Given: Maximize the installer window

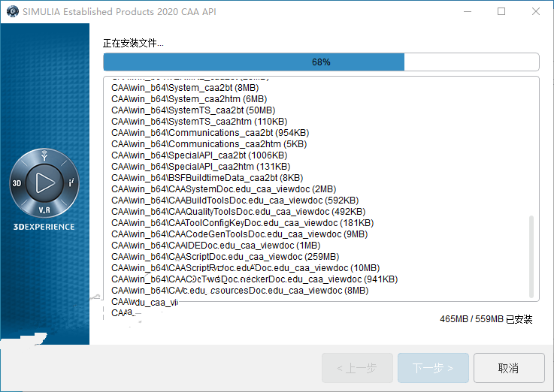Looking at the screenshot, I should (501, 12).
